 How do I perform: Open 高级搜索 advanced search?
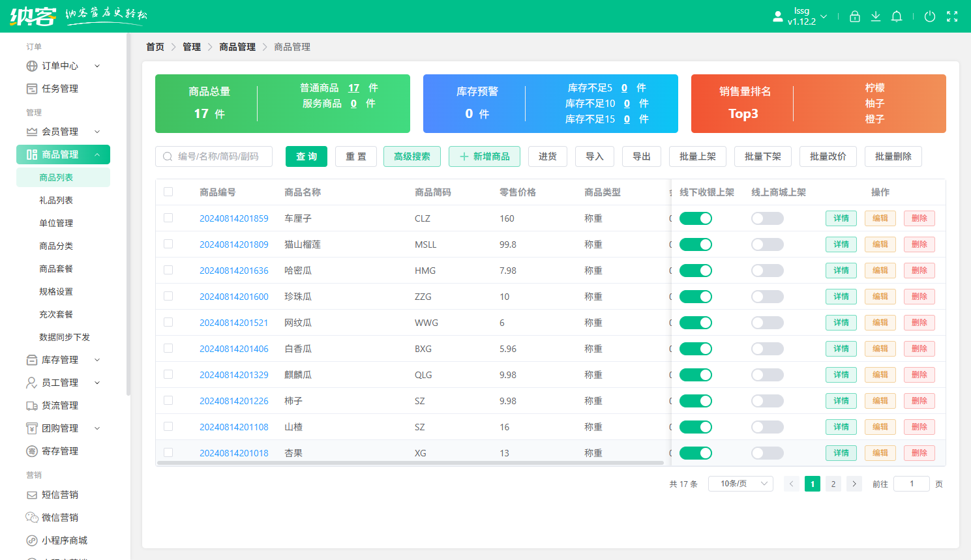(x=412, y=156)
